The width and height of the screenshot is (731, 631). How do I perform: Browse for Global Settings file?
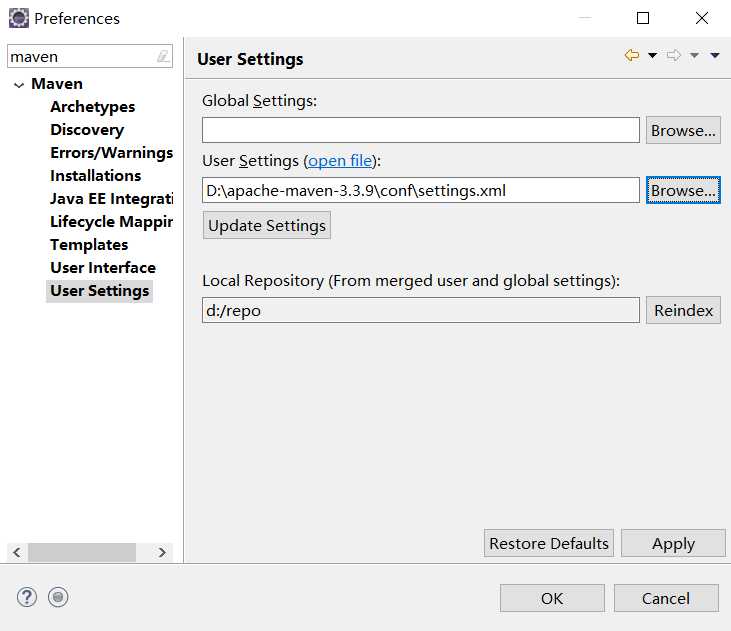point(683,130)
